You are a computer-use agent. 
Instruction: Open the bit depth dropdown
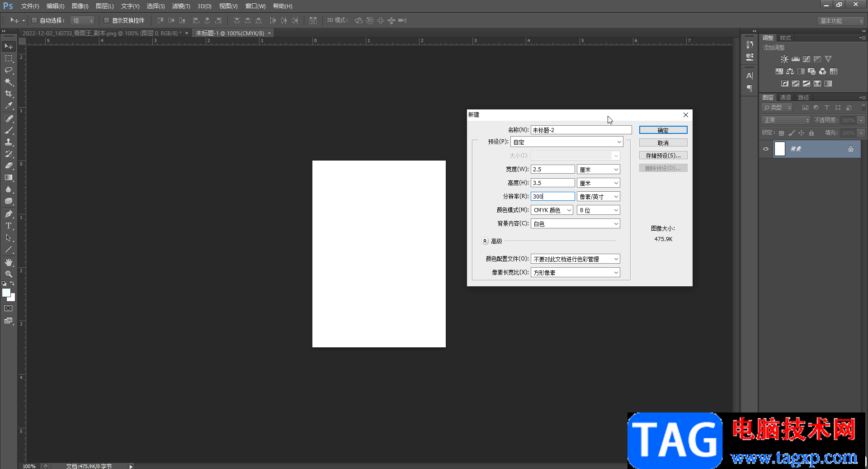[x=598, y=210]
